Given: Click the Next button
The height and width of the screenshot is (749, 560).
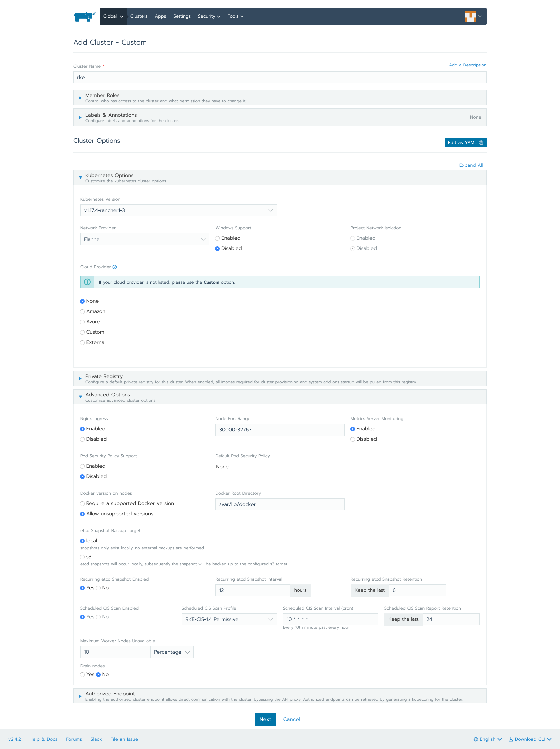Looking at the screenshot, I should pos(265,719).
